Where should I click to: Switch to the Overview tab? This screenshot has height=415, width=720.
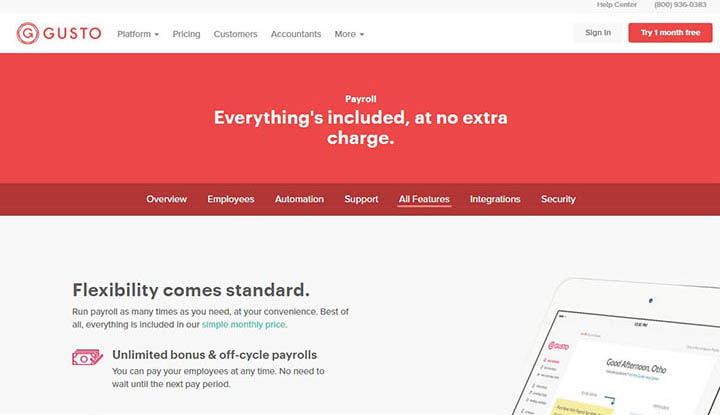166,199
